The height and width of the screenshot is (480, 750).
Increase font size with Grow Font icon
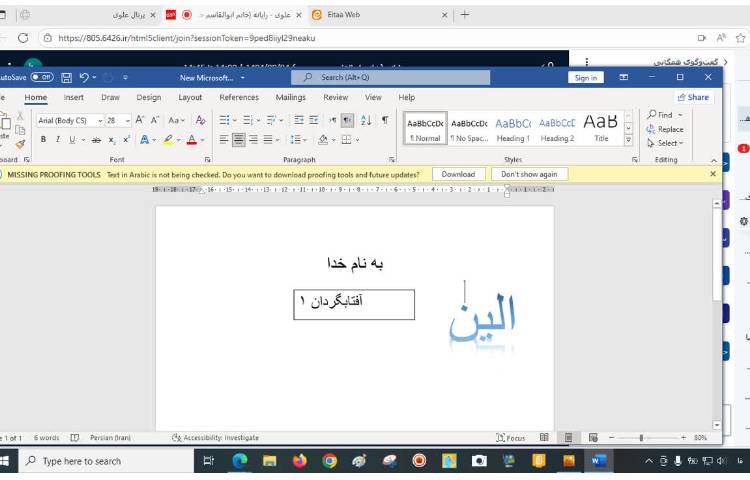coord(140,120)
